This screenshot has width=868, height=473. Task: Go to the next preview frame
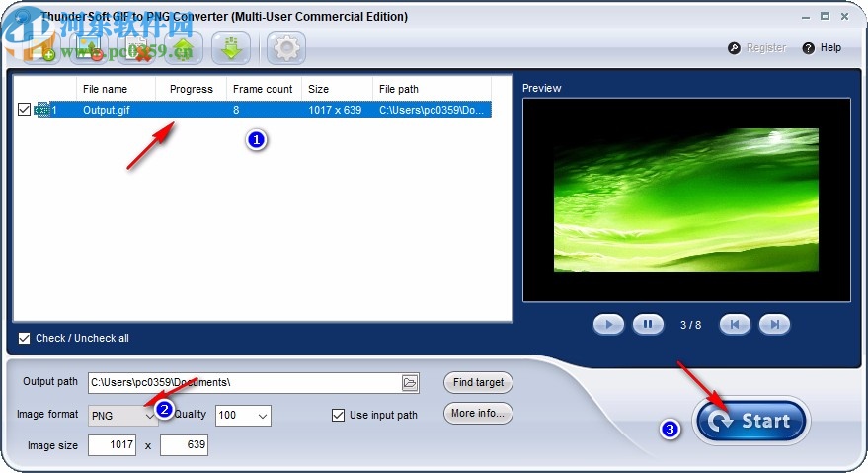click(x=774, y=325)
